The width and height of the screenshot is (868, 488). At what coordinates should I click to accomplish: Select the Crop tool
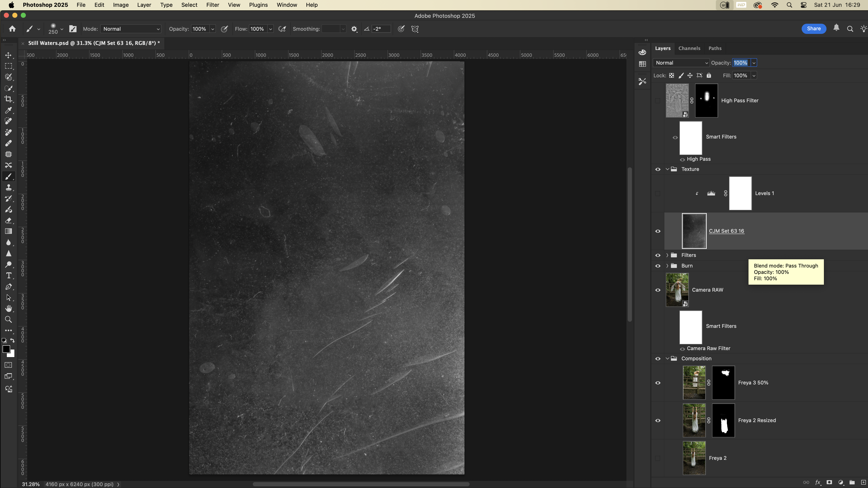tap(8, 99)
